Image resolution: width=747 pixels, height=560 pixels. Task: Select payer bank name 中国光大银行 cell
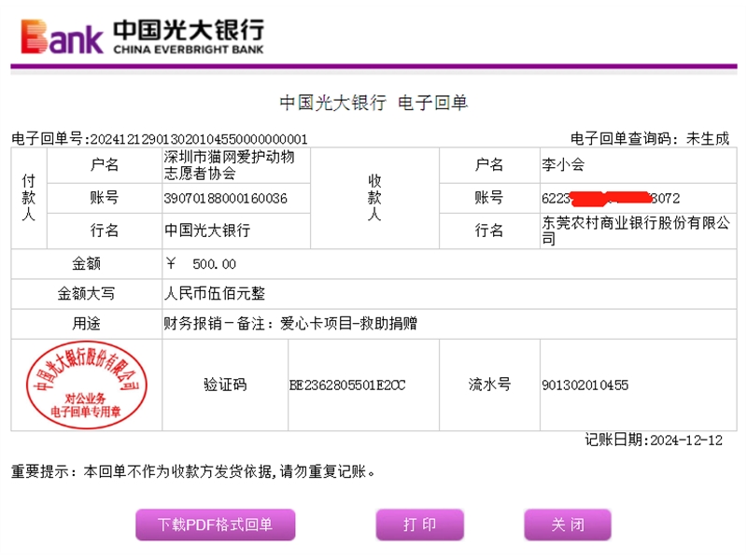[x=236, y=231]
